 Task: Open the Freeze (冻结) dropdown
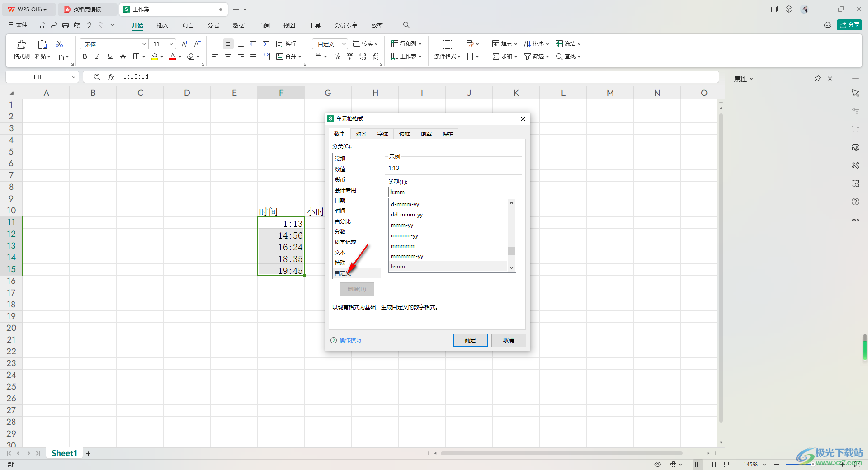(568, 44)
